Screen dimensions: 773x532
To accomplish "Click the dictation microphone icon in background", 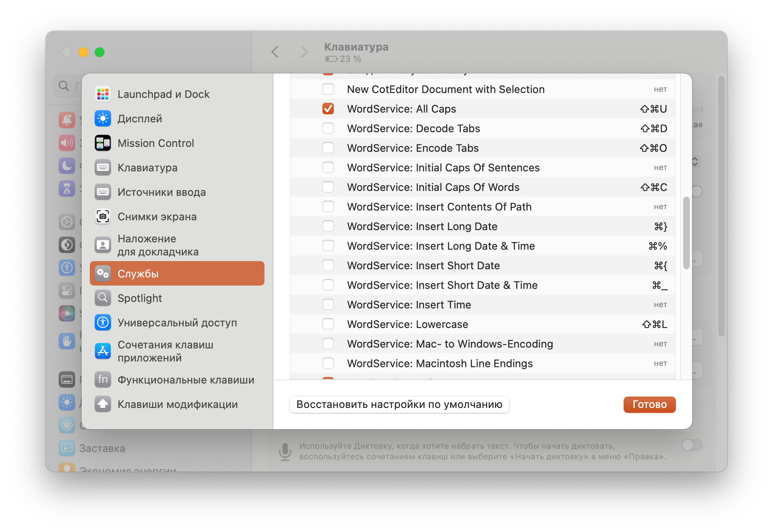I will pos(285,452).
